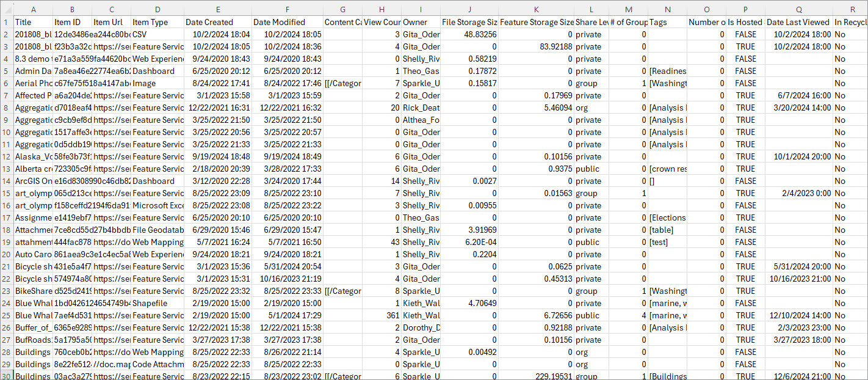Select the "File Geodatab" item type cell
868x380 pixels.
157,230
